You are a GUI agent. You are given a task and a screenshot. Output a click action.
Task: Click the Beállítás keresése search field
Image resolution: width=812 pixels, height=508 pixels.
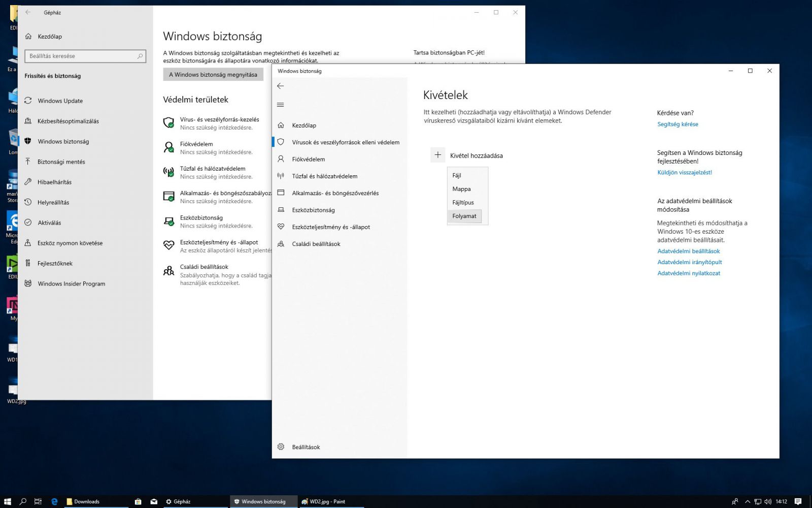pyautogui.click(x=85, y=56)
